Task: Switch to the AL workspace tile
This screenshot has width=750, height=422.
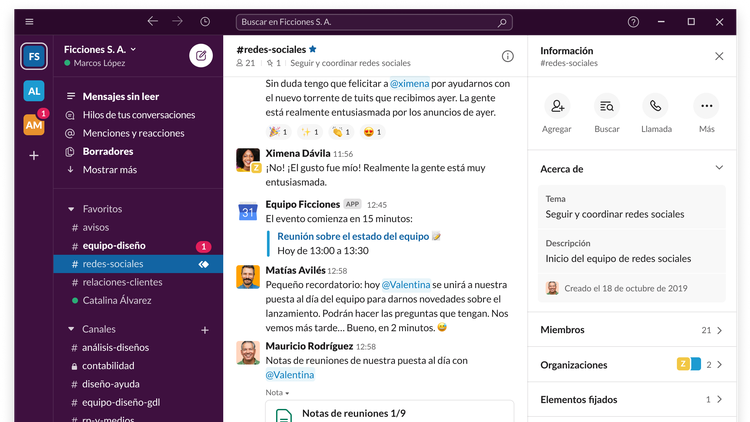Action: click(x=34, y=89)
